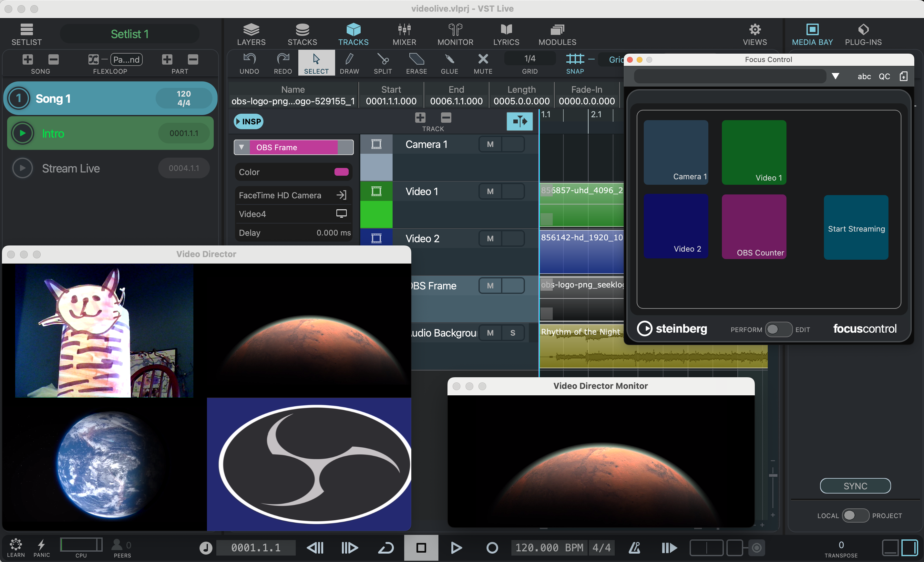Undo the last action
Image resolution: width=924 pixels, height=562 pixels.
point(249,63)
